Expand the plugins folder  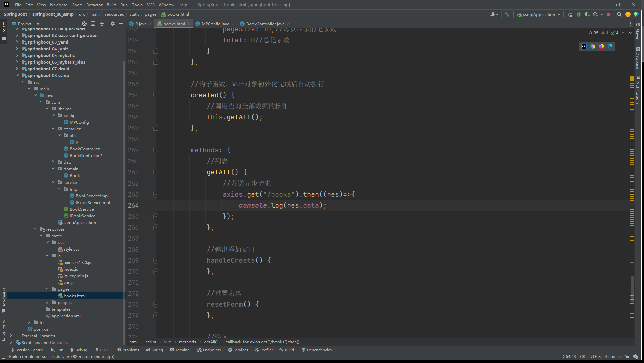click(x=47, y=302)
